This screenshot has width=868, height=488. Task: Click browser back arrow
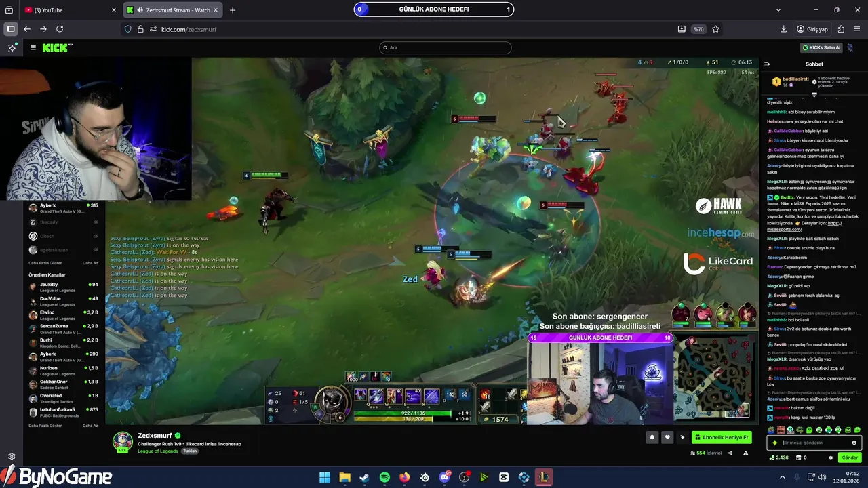pos(27,29)
